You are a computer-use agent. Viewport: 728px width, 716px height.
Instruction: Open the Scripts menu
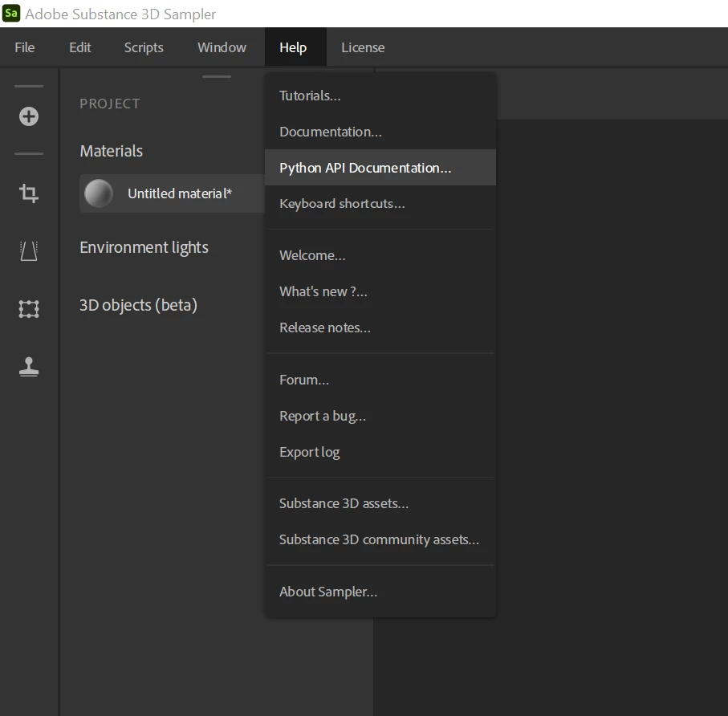click(x=144, y=47)
